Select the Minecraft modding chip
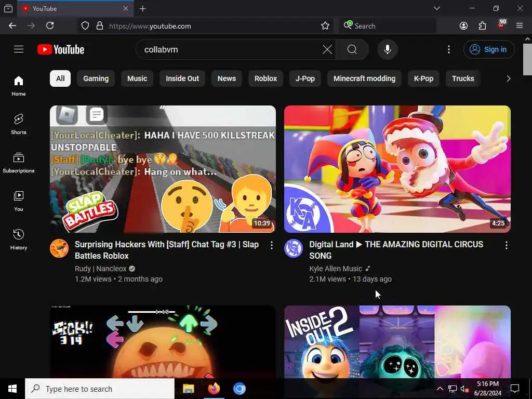This screenshot has height=399, width=532. 364,79
